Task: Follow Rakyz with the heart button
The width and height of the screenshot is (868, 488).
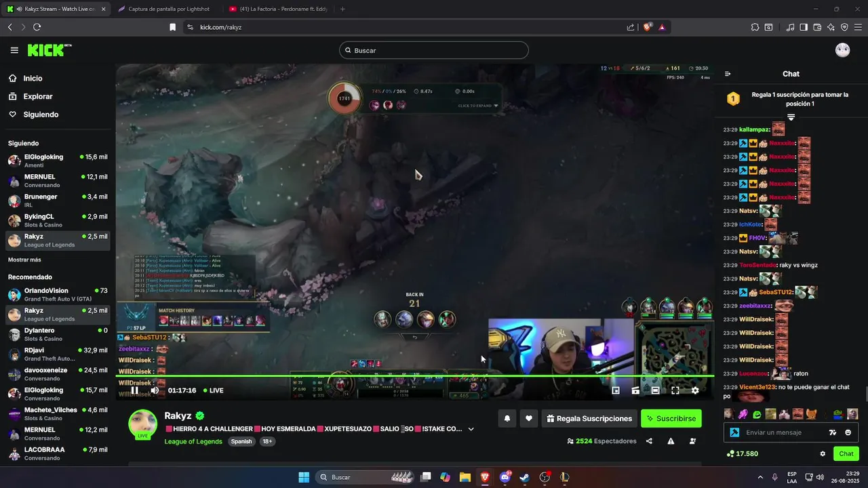Action: pos(529,419)
